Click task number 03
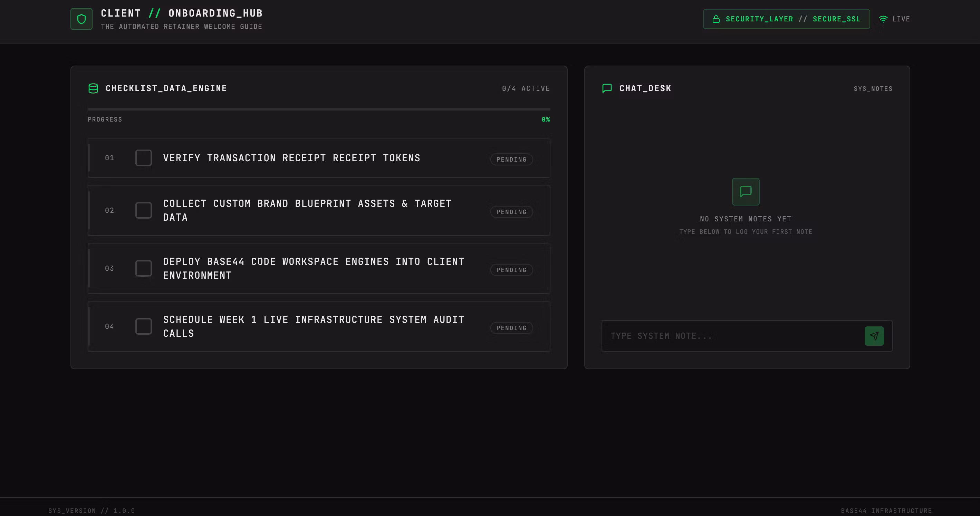The width and height of the screenshot is (980, 516). click(x=109, y=268)
